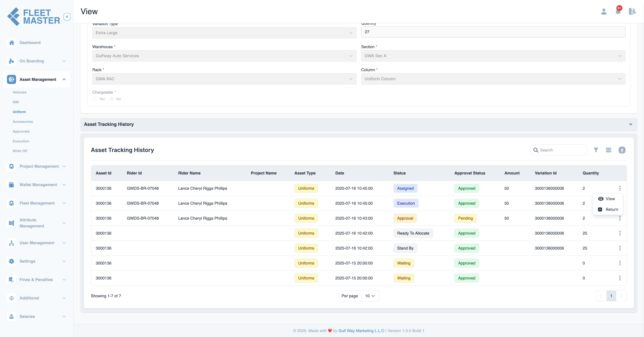The image size is (644, 337).
Task: Open the three-dot menu for Stand By row
Action: pos(620,248)
